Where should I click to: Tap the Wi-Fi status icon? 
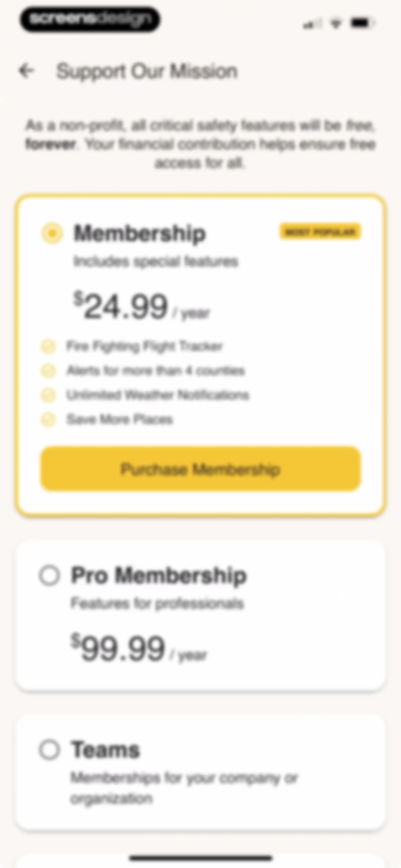point(335,23)
